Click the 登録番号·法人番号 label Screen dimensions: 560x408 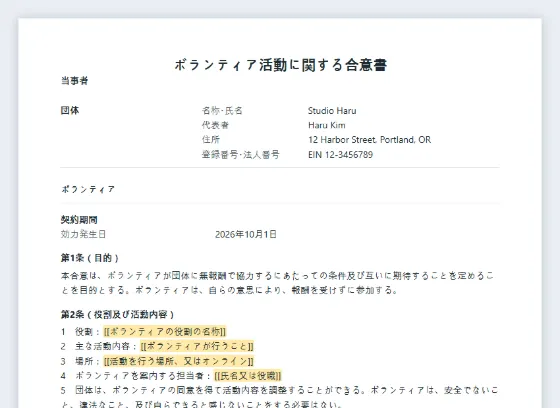(x=240, y=155)
